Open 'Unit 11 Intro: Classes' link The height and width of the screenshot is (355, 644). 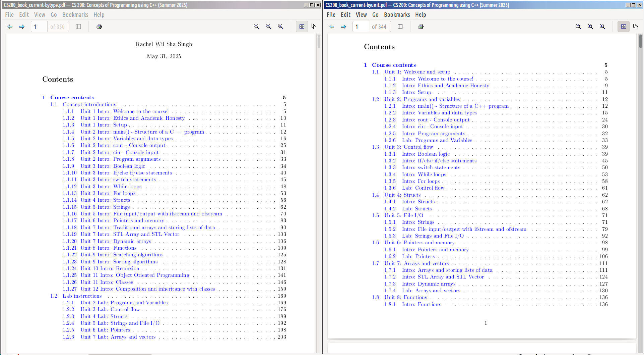tap(107, 282)
